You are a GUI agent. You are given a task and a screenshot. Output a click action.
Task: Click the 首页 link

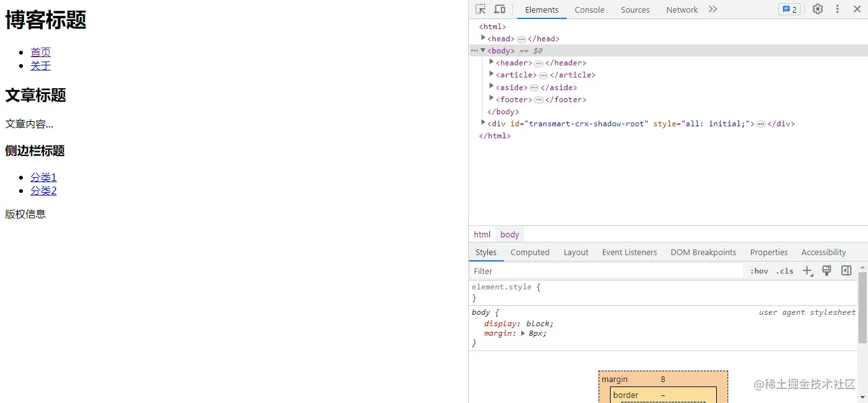pos(41,52)
